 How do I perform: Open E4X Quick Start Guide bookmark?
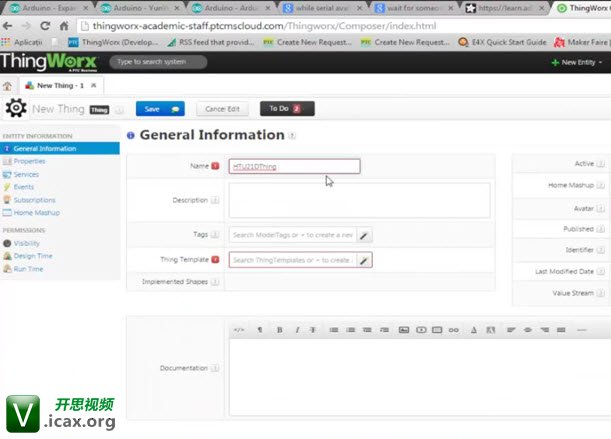[x=503, y=42]
